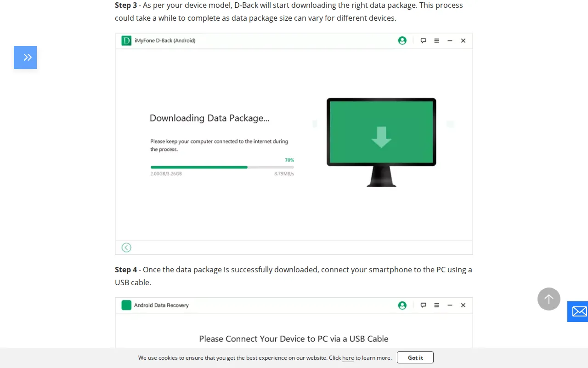Minimize the iMyFone D-Back window

[x=450, y=40]
